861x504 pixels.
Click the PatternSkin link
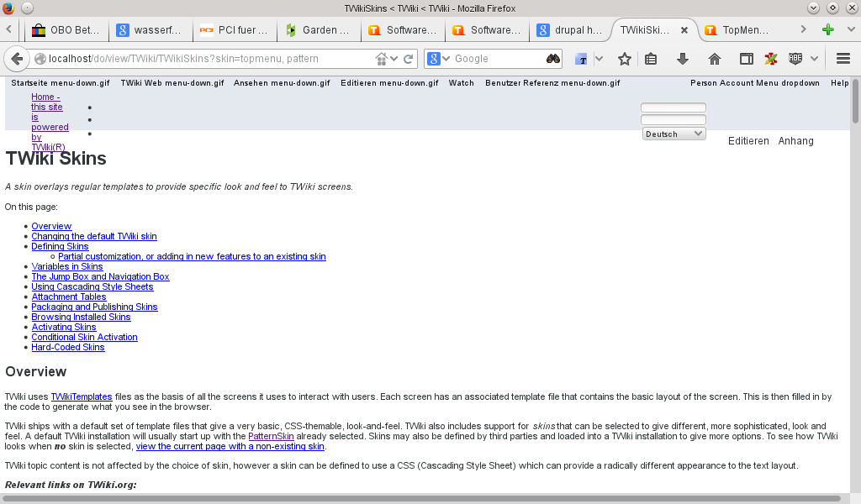click(271, 436)
